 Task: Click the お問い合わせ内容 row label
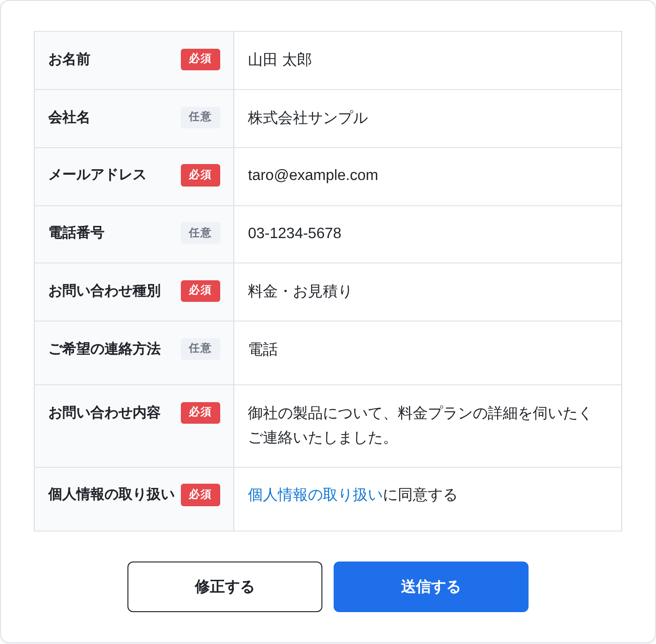click(x=104, y=413)
